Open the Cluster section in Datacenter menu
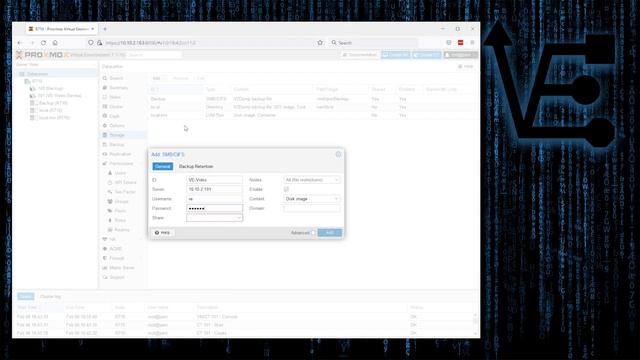This screenshot has width=640, height=360. pyautogui.click(x=116, y=107)
